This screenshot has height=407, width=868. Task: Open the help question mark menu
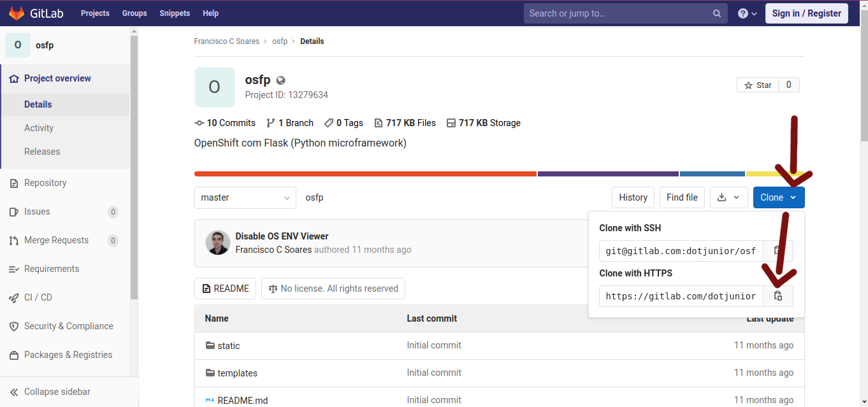click(x=748, y=13)
